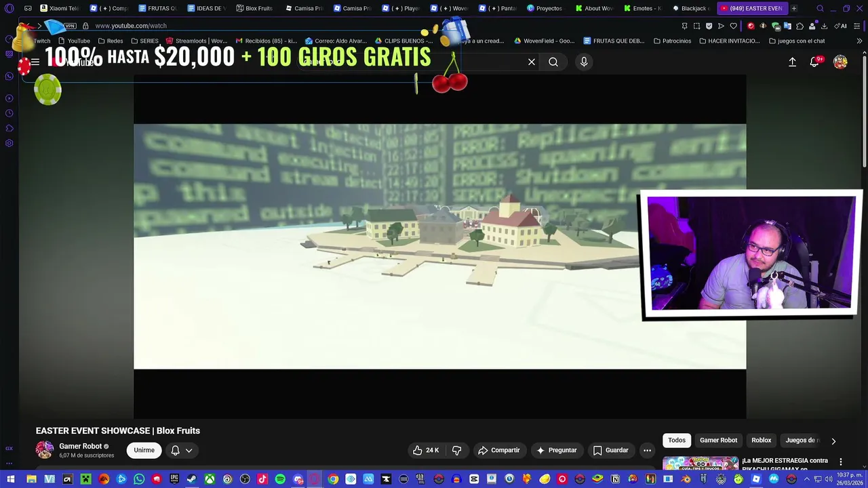The image size is (868, 488).
Task: Open the browser downloads icon in toolbar
Action: 823,26
